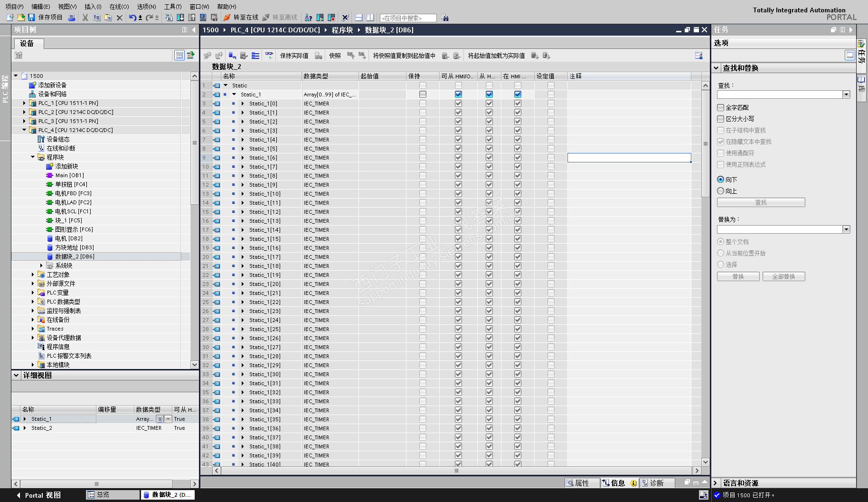Click the paste icon in main toolbar
This screenshot has height=502, width=868.
click(108, 18)
